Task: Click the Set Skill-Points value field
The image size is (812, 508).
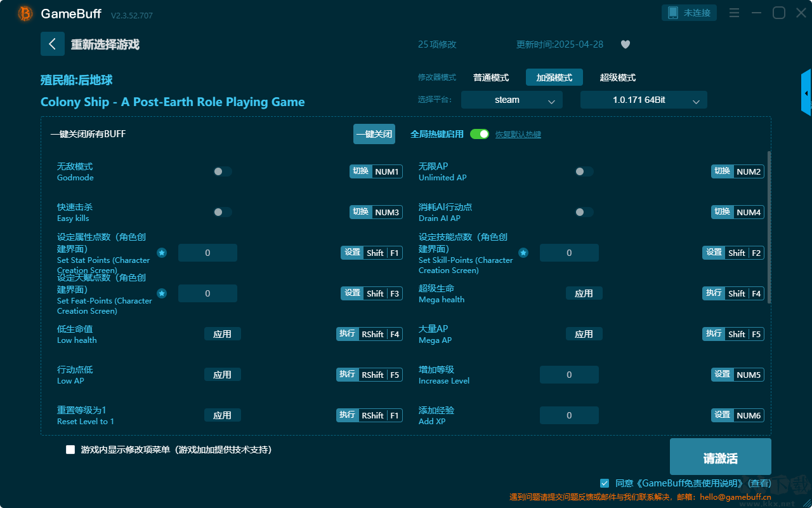Action: [569, 253]
